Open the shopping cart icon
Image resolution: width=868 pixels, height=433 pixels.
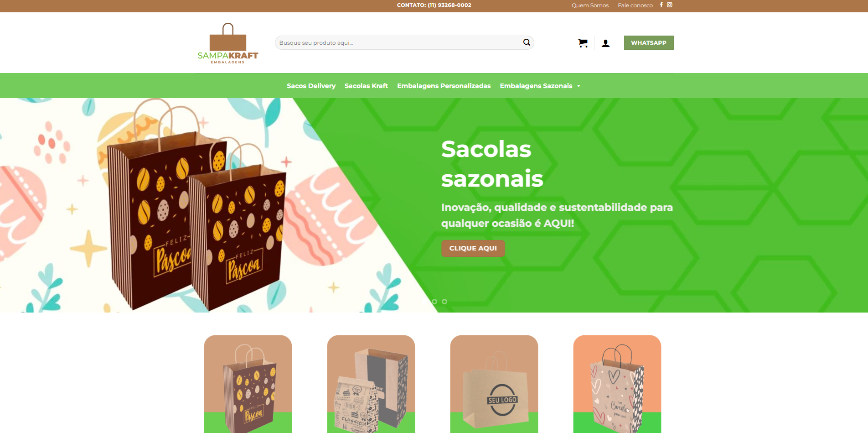coord(583,43)
